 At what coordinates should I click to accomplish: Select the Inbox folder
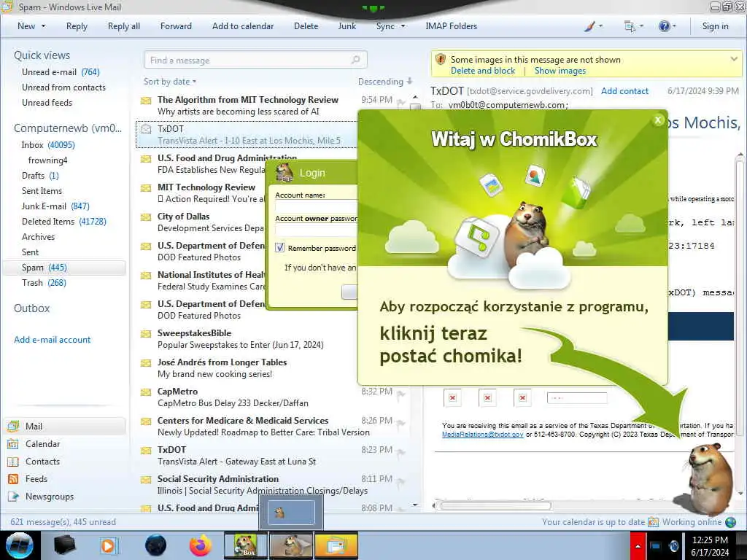[x=48, y=145]
